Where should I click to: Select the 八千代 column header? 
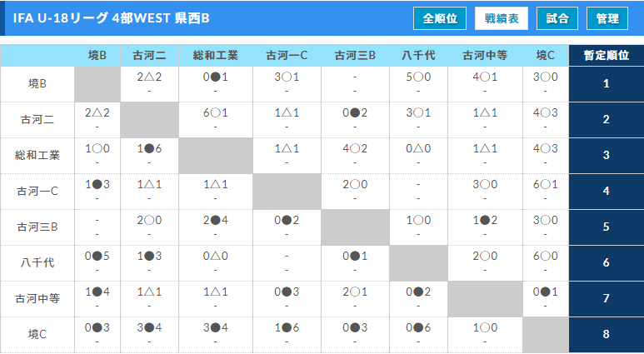[418, 56]
